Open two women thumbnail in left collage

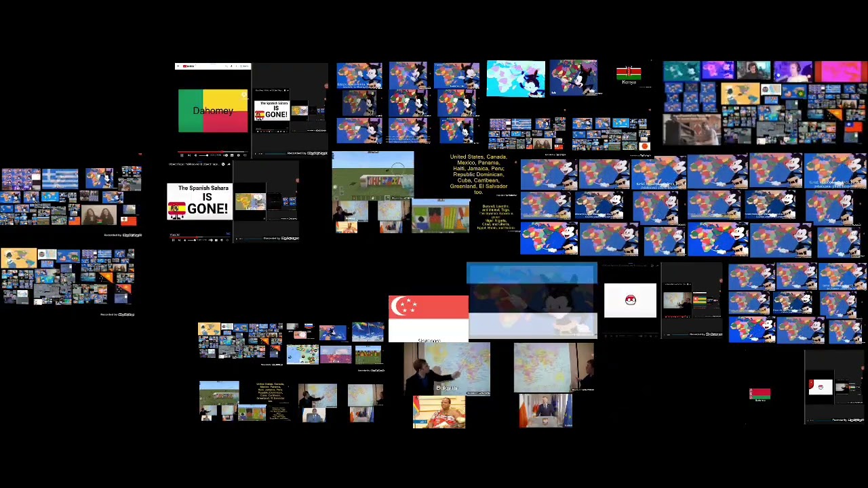coord(99,215)
